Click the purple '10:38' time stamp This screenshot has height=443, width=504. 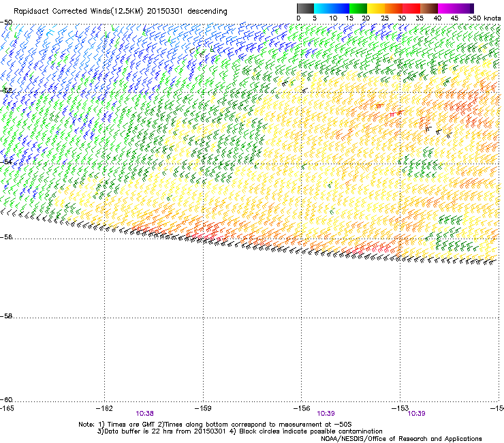pos(144,414)
